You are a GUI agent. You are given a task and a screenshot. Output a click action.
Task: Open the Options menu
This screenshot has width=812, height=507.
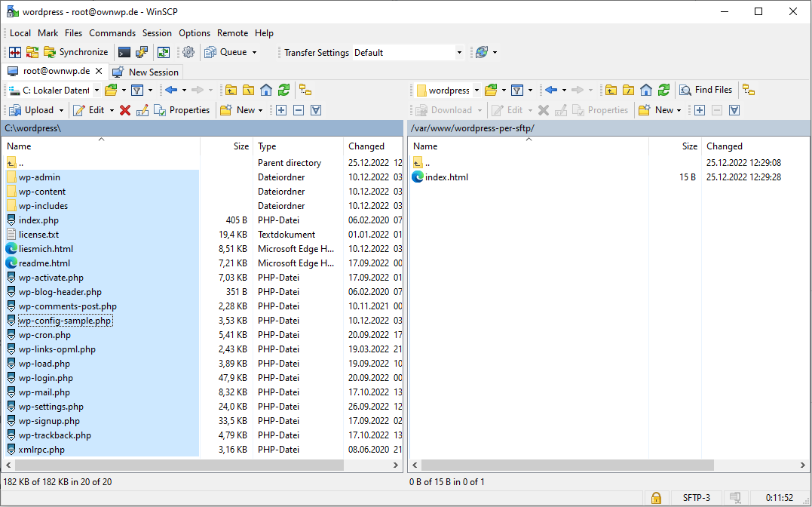tap(195, 32)
